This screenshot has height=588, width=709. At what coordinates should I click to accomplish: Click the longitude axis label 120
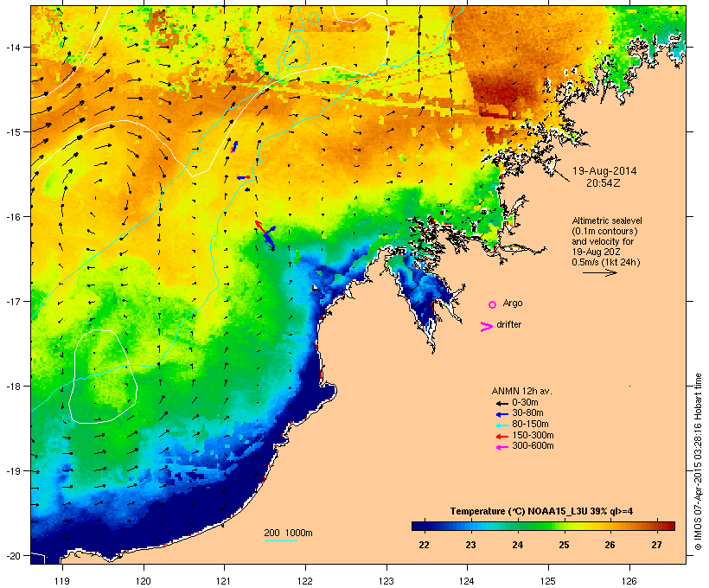(x=144, y=581)
